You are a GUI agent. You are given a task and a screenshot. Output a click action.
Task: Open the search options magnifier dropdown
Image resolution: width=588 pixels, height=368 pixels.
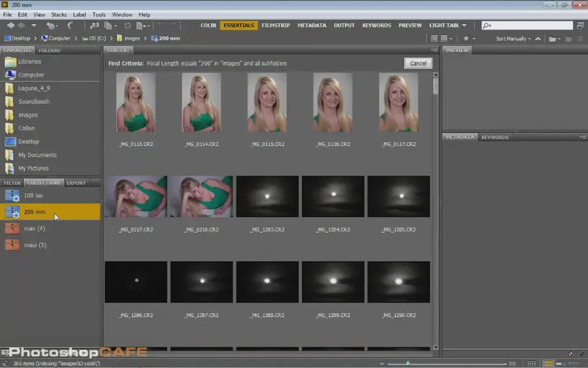coord(487,25)
